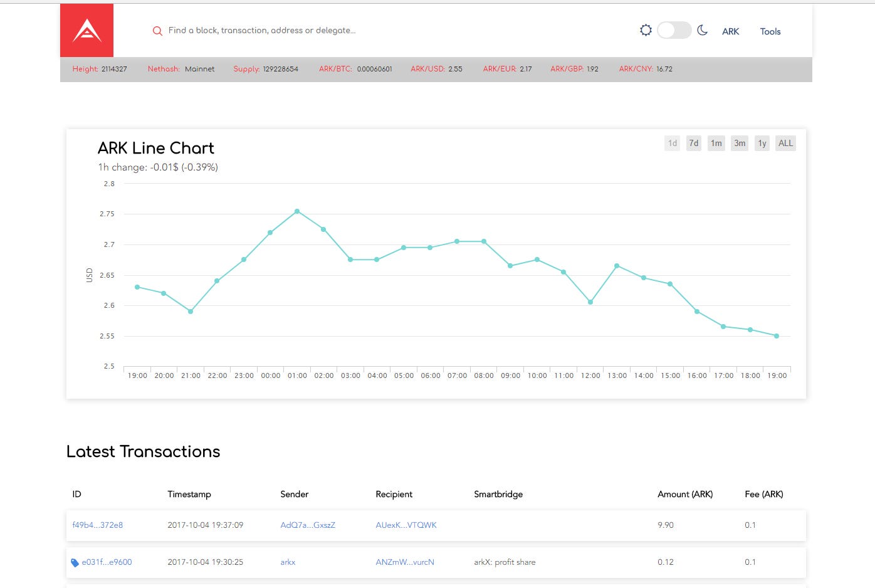Click the 1h change: -0.01$ text
This screenshot has height=588, width=875.
pos(158,167)
